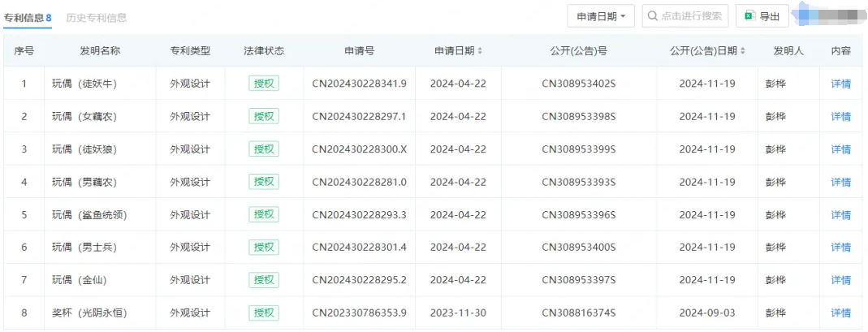Screen dimensions: 868x332
Task: Click publication number CN308953400S
Action: coord(579,248)
